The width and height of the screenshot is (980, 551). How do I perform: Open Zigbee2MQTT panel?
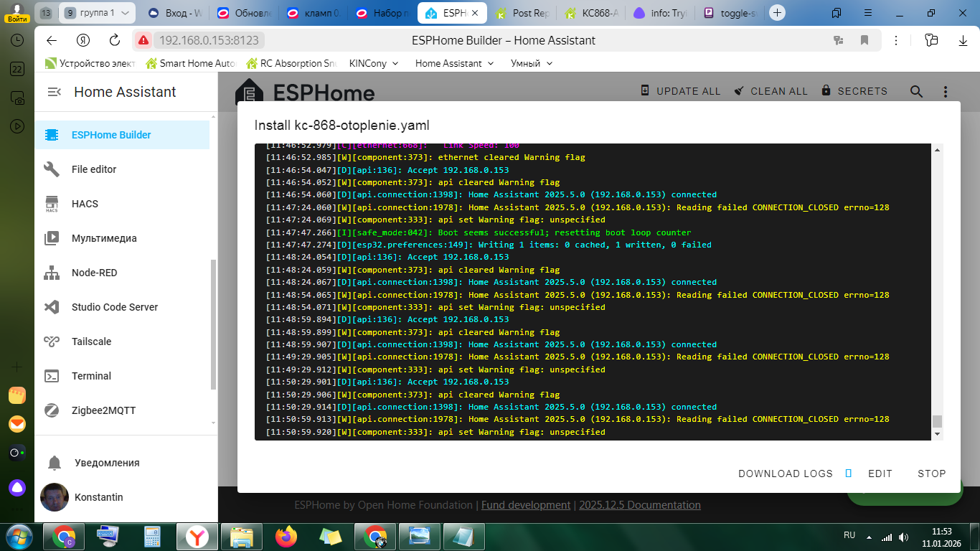coord(103,410)
